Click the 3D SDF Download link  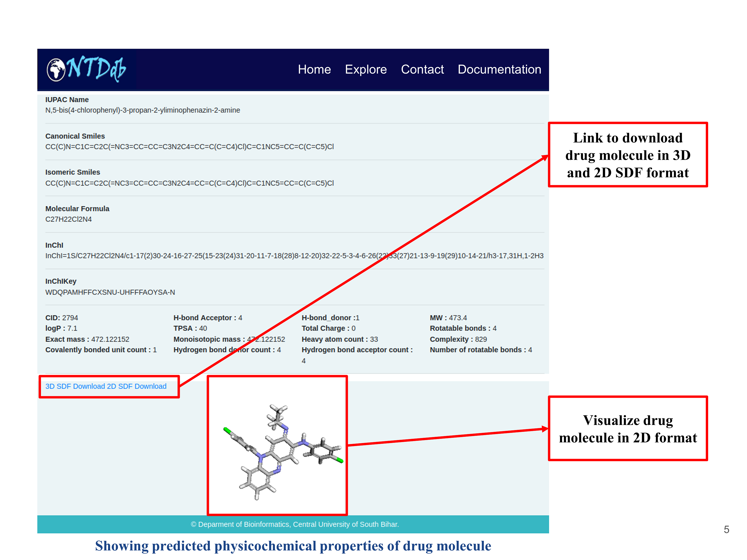[x=75, y=386]
